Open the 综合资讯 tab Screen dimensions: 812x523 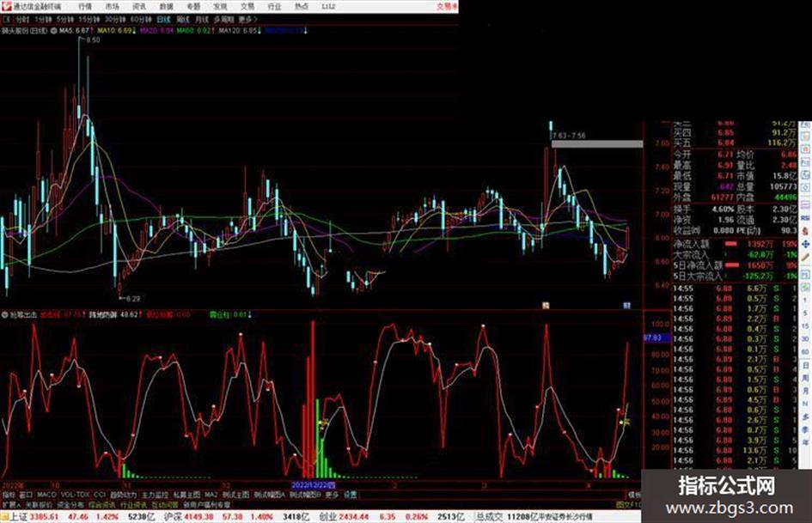point(102,505)
